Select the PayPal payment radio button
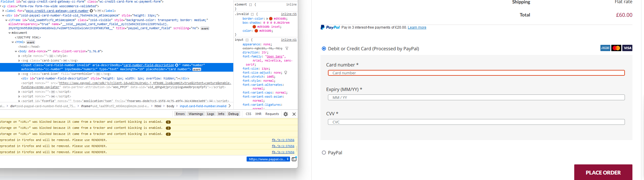The height and width of the screenshot is (180, 644). (324, 153)
